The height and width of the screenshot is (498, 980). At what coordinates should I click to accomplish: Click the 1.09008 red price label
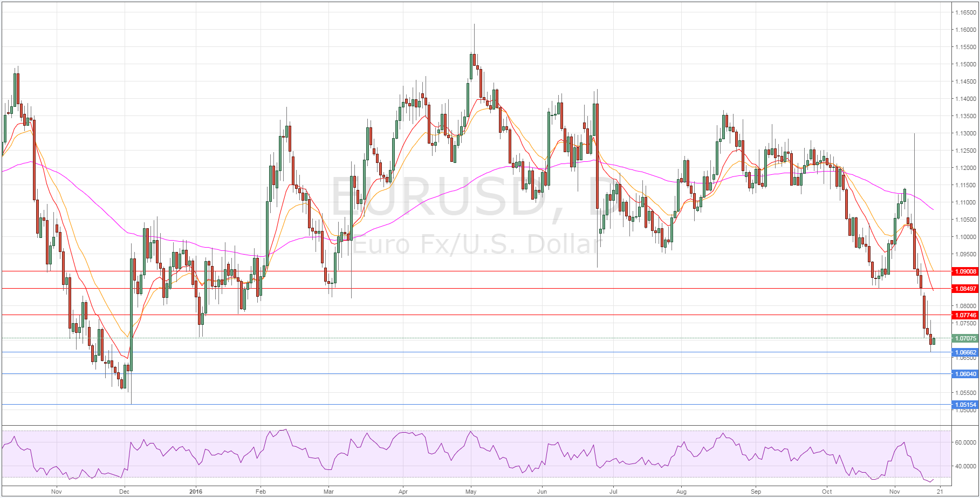(x=965, y=271)
